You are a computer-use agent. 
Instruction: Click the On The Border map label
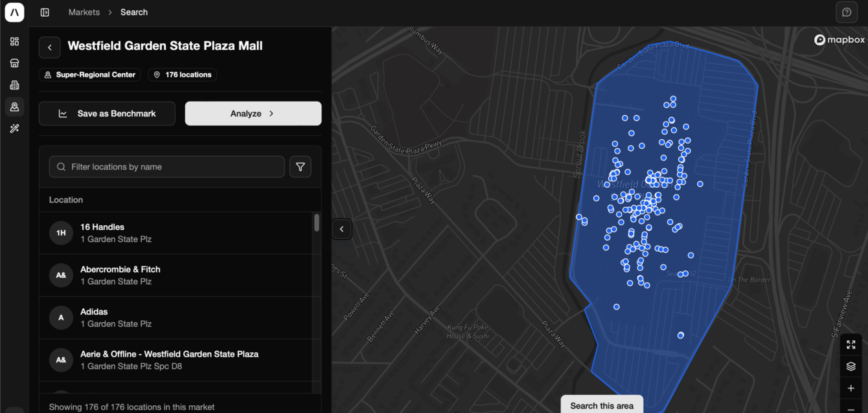coord(749,280)
